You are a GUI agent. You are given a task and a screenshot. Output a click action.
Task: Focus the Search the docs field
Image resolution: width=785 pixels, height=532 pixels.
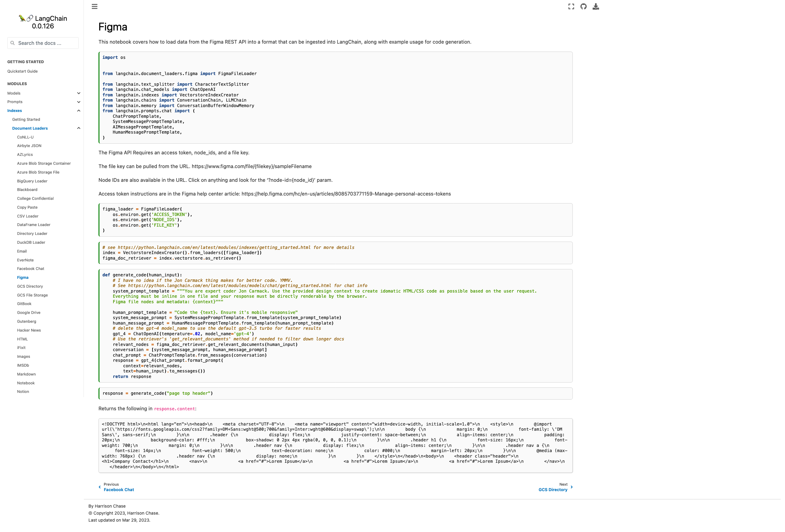[43, 43]
